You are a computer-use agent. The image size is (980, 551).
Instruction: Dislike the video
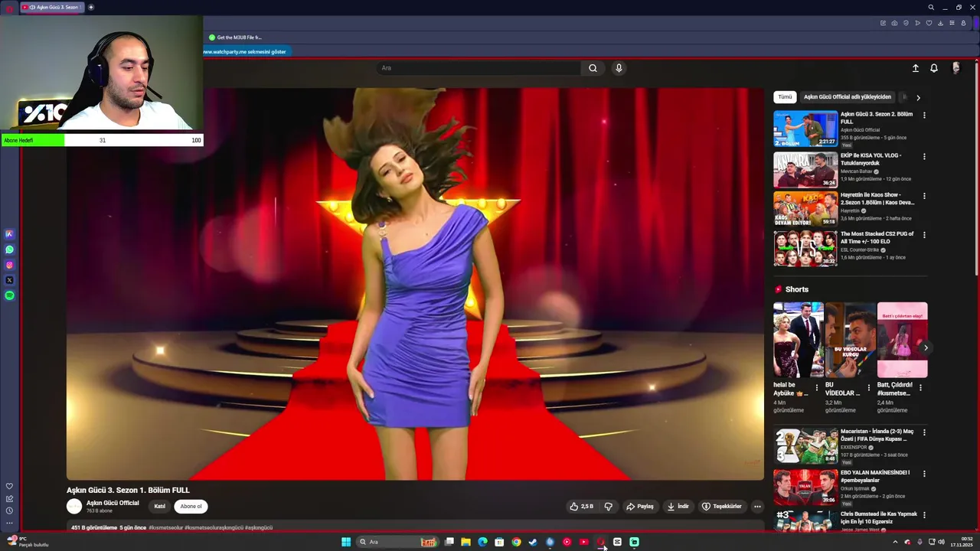point(609,506)
